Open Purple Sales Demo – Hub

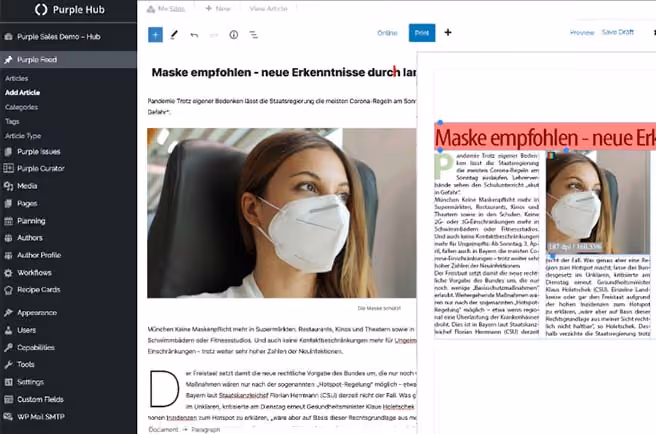[x=59, y=36]
